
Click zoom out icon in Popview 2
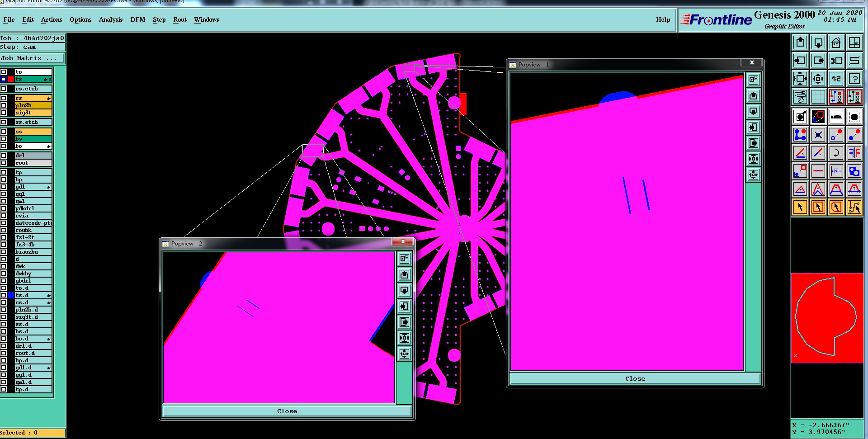(404, 354)
